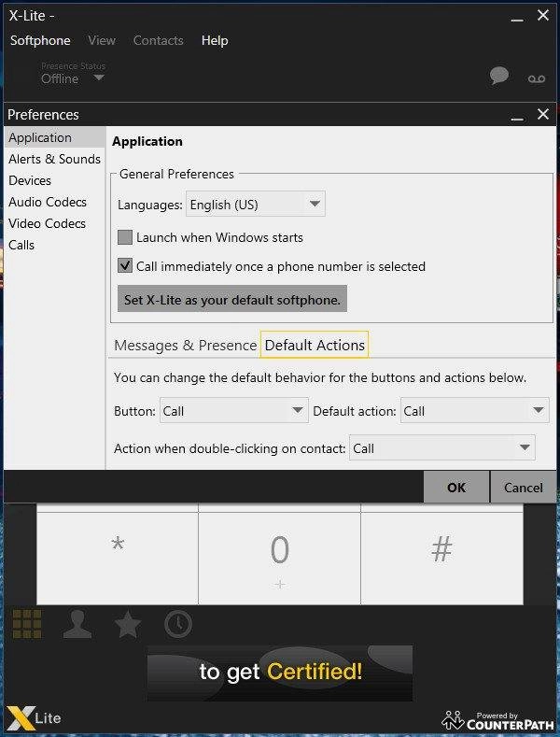
Task: Show the dialpad grid icon
Action: coord(27,624)
